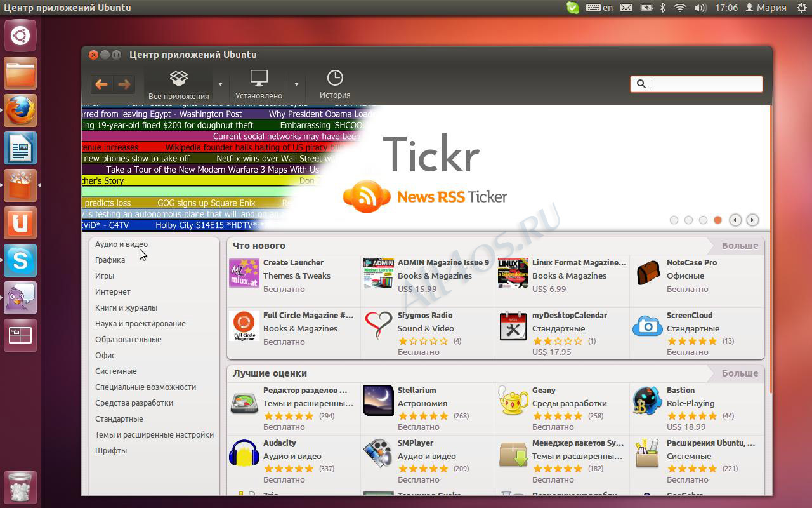Click the ScreenCloud camera cloud icon
The width and height of the screenshot is (812, 508).
648,326
